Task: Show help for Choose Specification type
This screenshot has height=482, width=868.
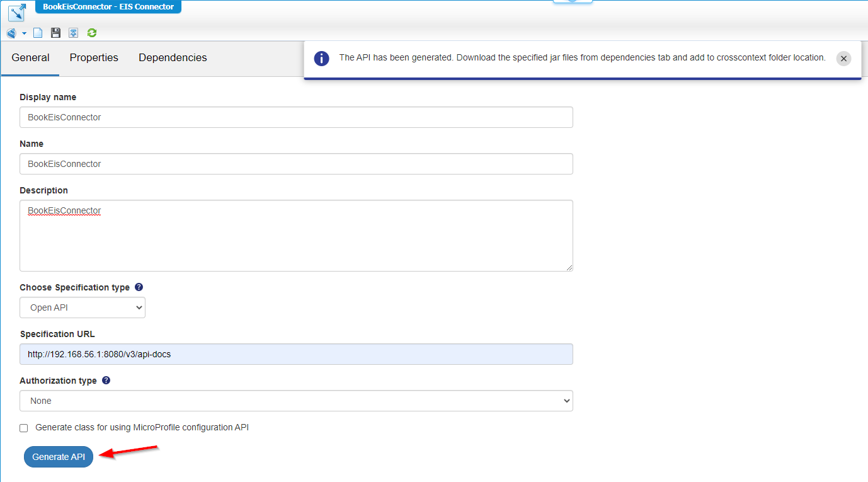Action: (x=139, y=287)
